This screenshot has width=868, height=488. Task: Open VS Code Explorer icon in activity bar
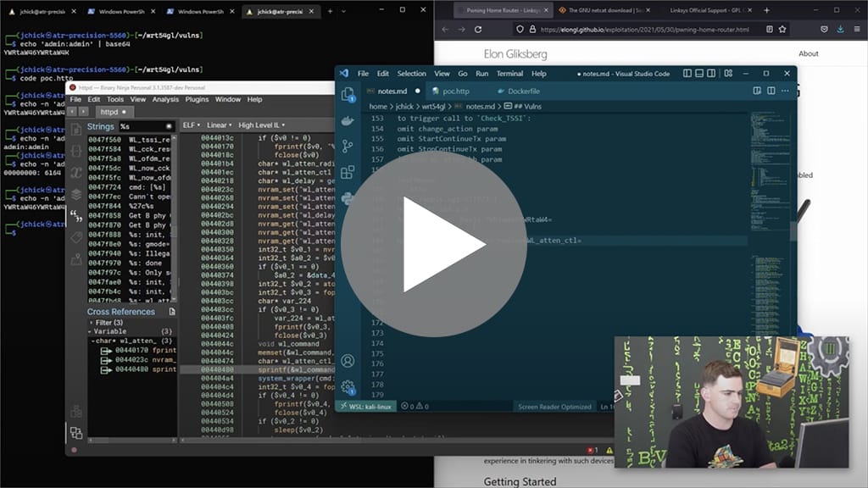point(348,95)
